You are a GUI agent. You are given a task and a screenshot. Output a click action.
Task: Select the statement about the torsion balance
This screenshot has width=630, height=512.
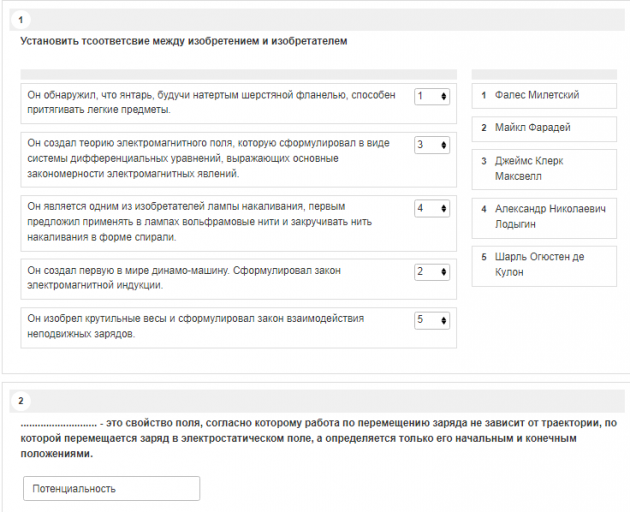point(212,326)
